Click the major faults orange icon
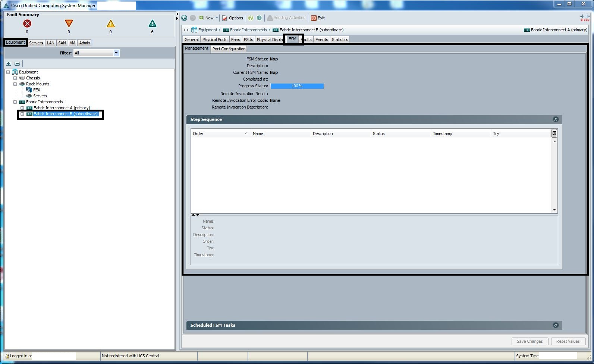594x364 pixels. tap(69, 23)
